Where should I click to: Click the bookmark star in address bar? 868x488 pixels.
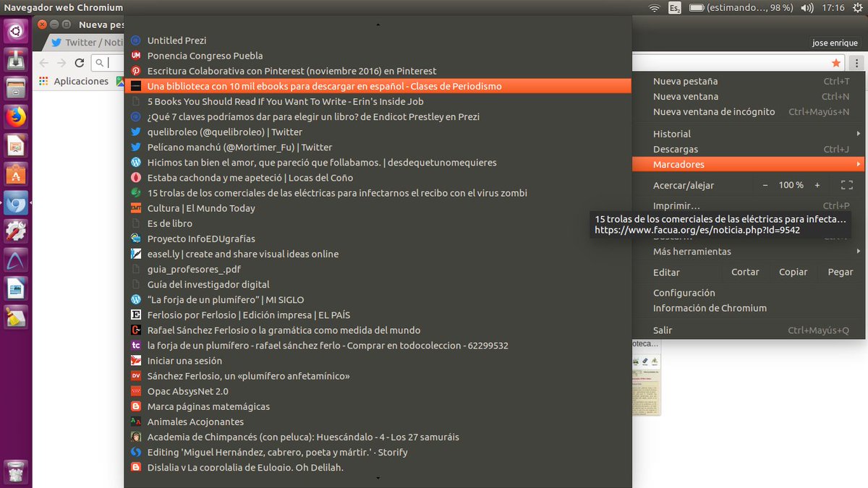tap(836, 63)
